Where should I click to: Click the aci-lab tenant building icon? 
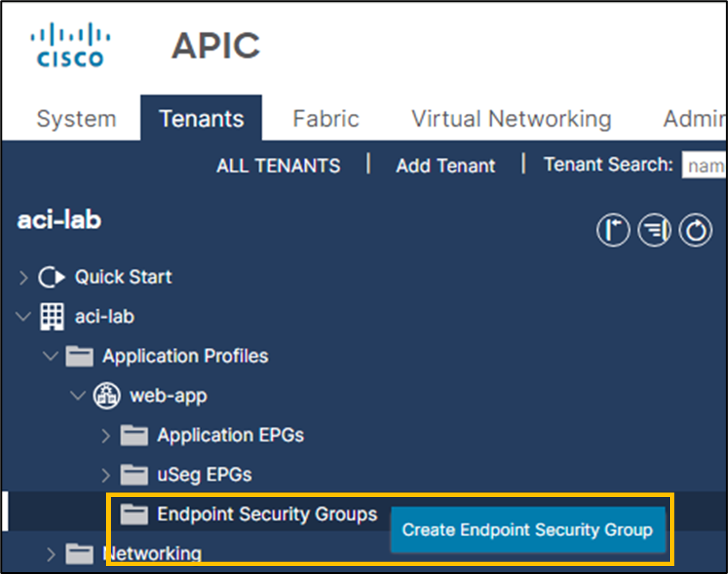(52, 317)
